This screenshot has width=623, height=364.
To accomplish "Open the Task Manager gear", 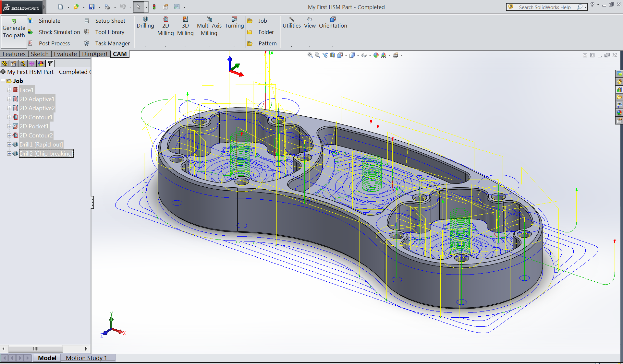I will 87,43.
